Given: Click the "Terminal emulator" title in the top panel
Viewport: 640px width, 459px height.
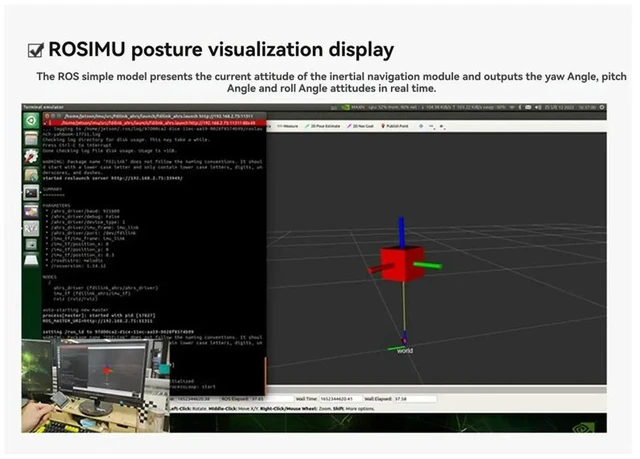Looking at the screenshot, I should [x=43, y=107].
